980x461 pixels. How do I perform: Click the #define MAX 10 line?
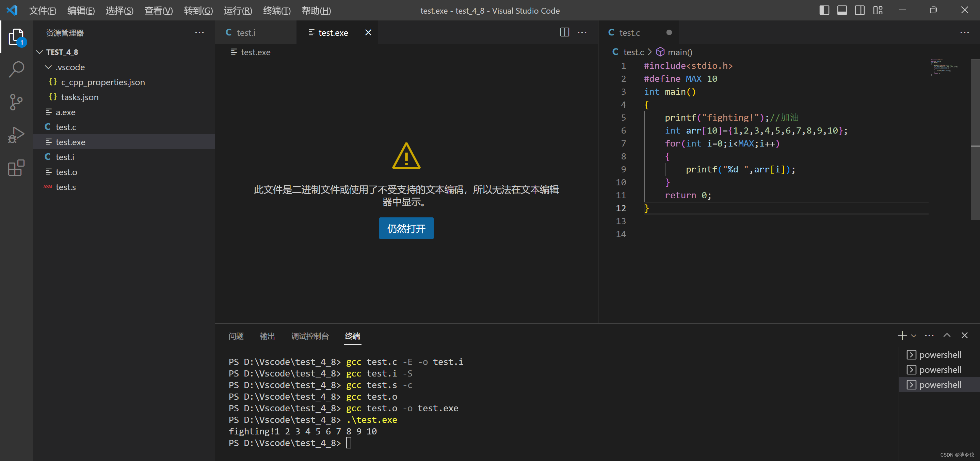click(x=680, y=79)
